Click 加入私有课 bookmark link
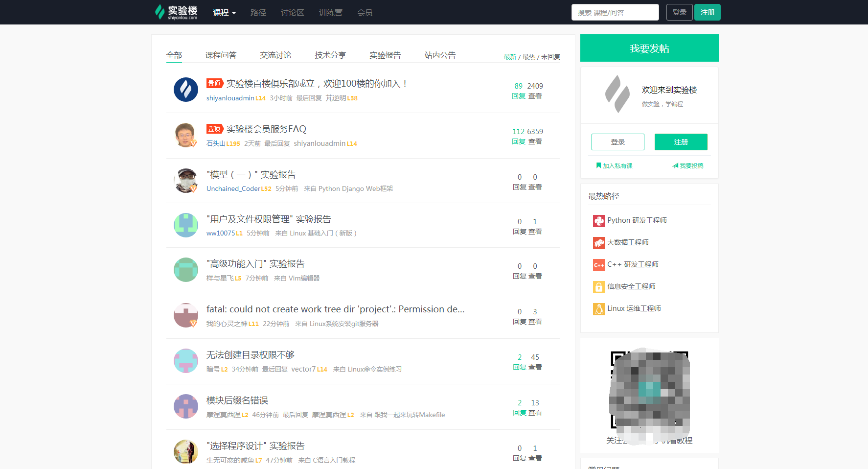The width and height of the screenshot is (868, 469). click(614, 165)
